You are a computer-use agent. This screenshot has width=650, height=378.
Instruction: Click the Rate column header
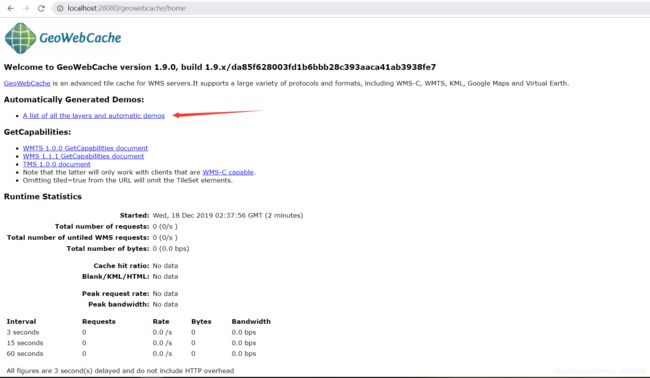(x=161, y=322)
